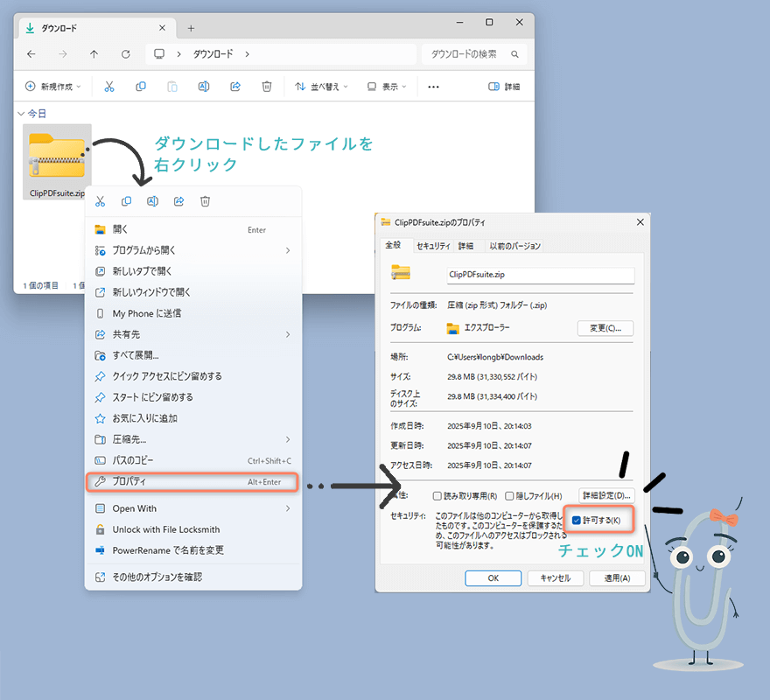
Task: Select プロパティ in context menu
Action: pos(192,482)
